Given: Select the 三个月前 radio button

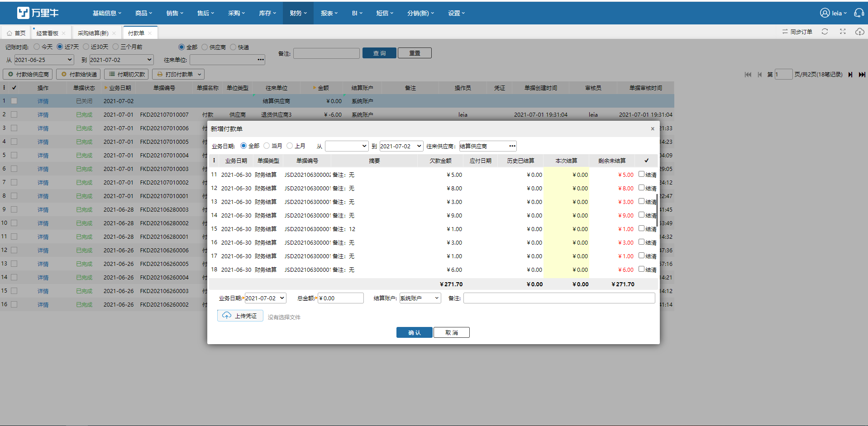Looking at the screenshot, I should pos(115,47).
